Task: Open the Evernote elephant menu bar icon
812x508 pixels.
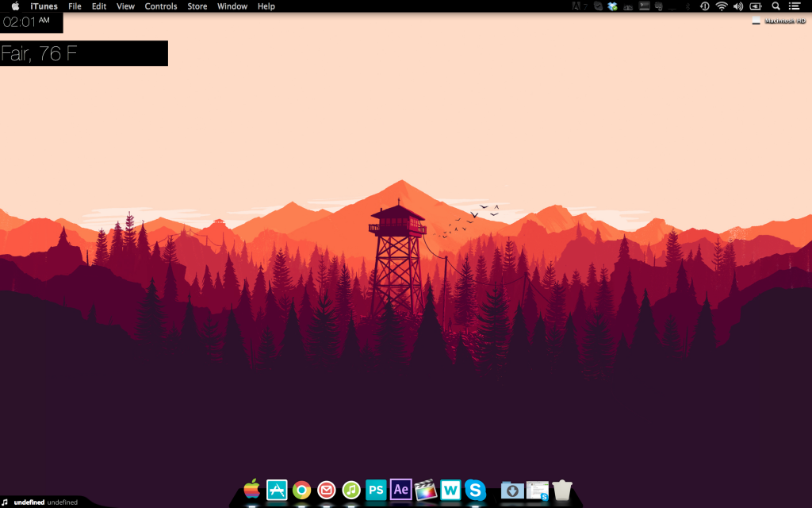Action: coord(659,6)
